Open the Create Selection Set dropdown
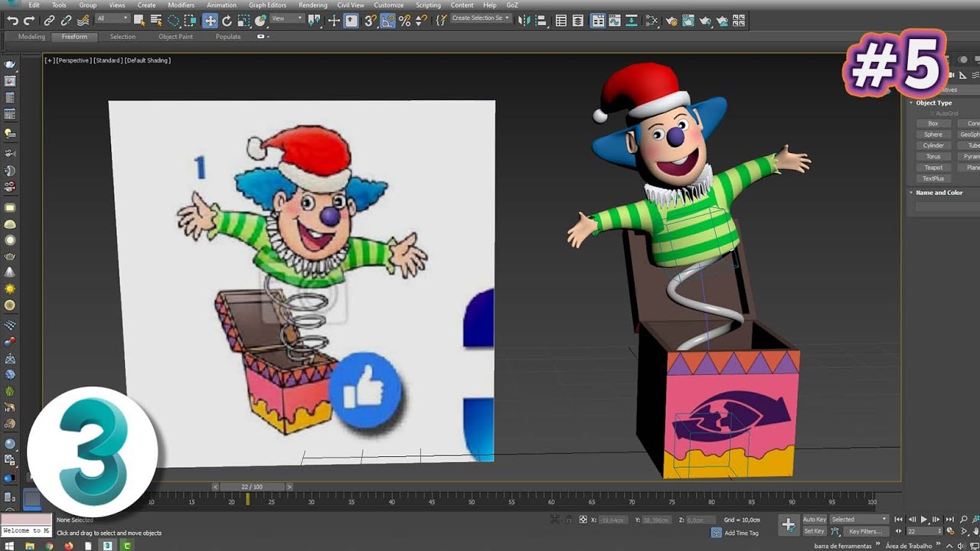The image size is (980, 551). [481, 18]
